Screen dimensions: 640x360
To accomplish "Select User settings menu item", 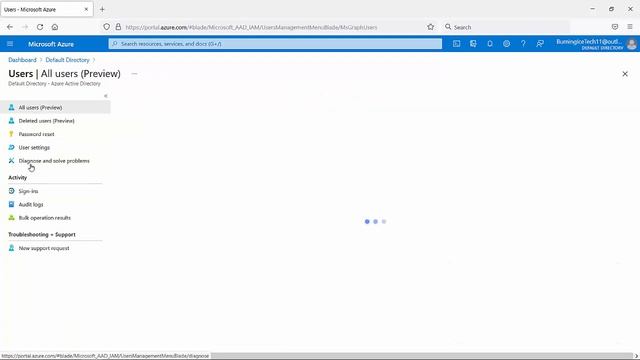I will [x=55, y=147].
